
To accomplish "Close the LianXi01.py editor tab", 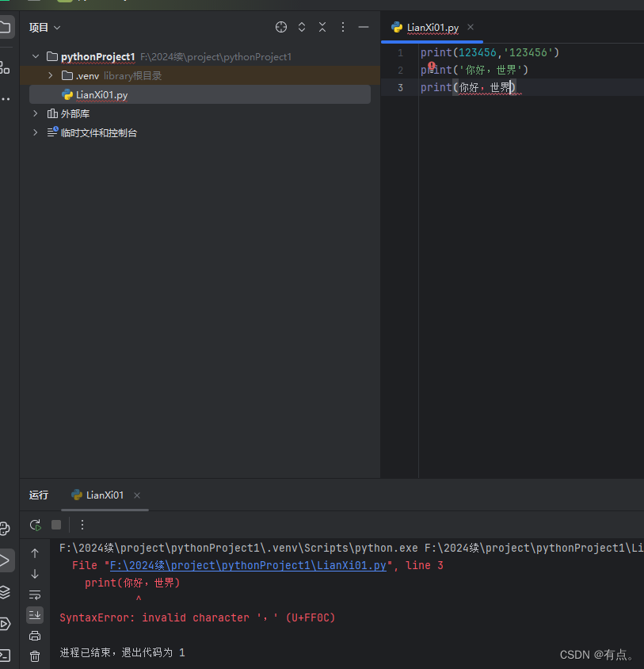I will pyautogui.click(x=471, y=27).
